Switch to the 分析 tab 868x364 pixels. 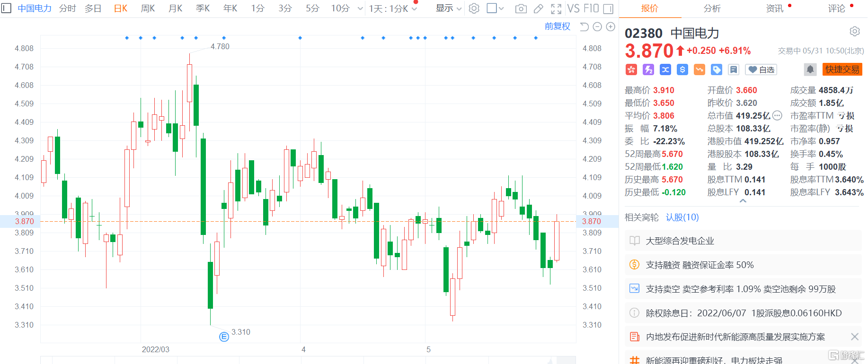click(712, 9)
